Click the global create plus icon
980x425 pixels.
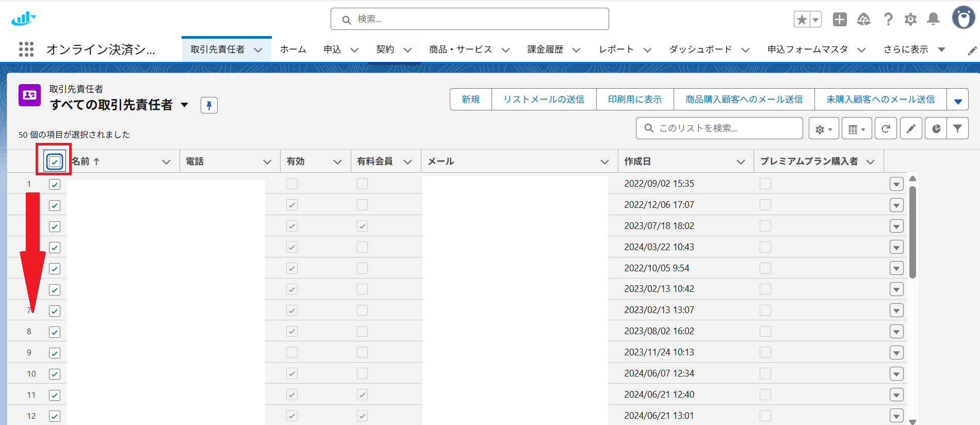pos(840,19)
